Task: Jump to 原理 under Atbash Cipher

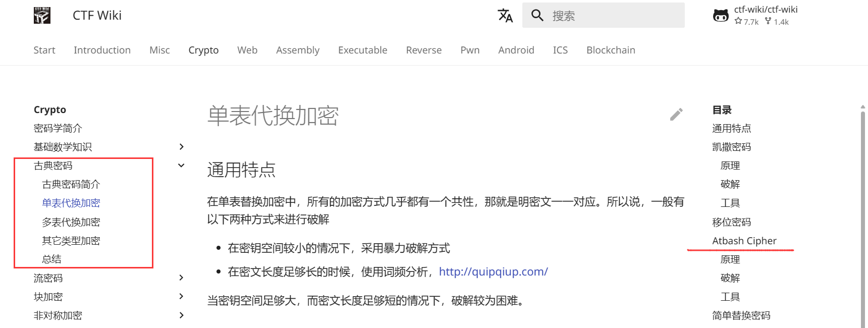Action: (x=730, y=259)
